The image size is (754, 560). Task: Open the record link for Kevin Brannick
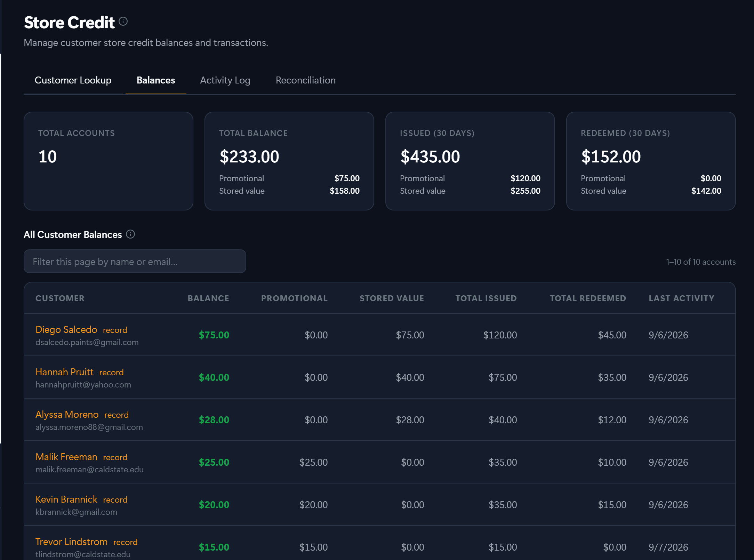[115, 499]
